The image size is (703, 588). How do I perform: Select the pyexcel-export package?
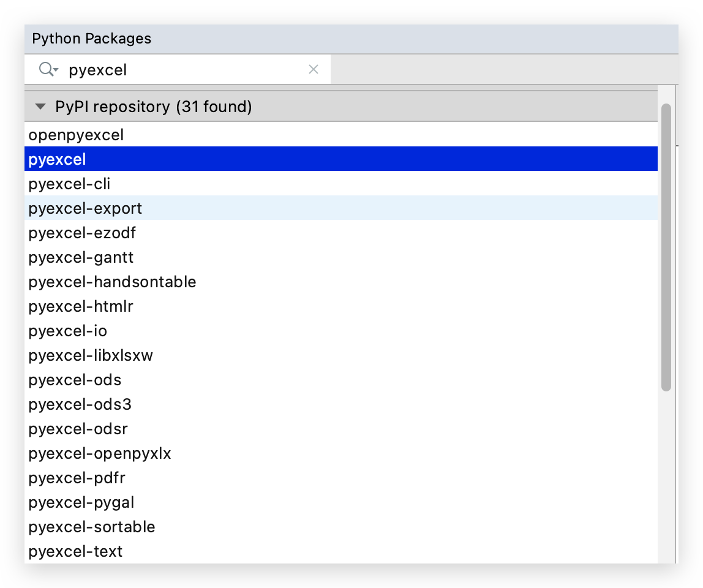(x=85, y=208)
